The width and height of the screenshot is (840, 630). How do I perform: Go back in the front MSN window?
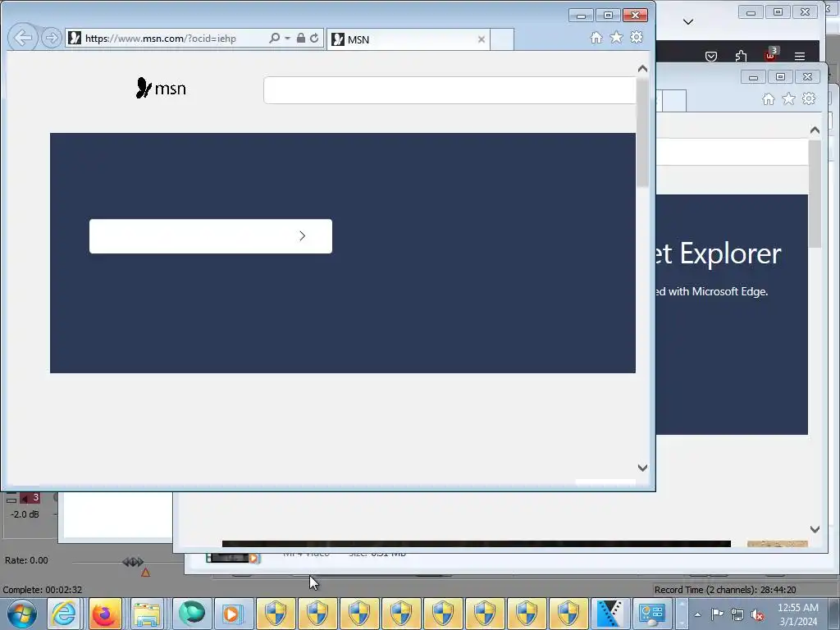click(23, 38)
